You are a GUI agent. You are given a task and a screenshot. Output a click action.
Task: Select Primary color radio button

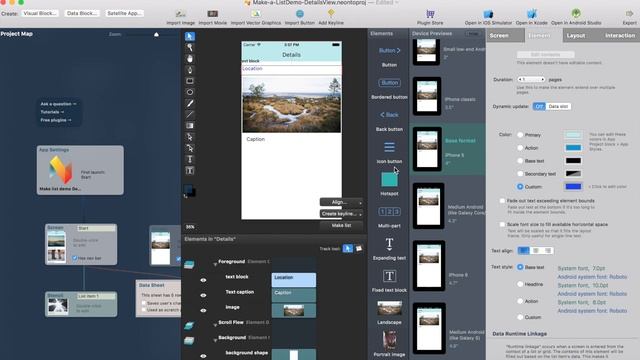(x=520, y=135)
